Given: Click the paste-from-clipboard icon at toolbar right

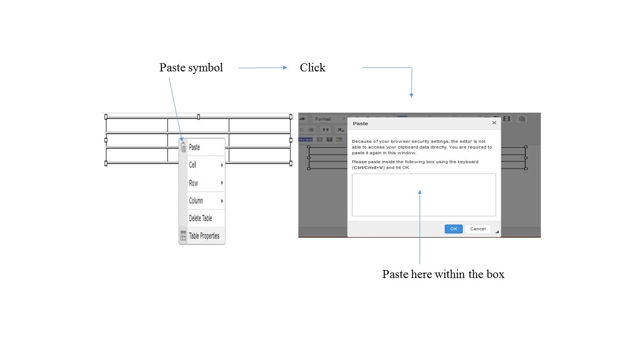Looking at the screenshot, I should [522, 119].
